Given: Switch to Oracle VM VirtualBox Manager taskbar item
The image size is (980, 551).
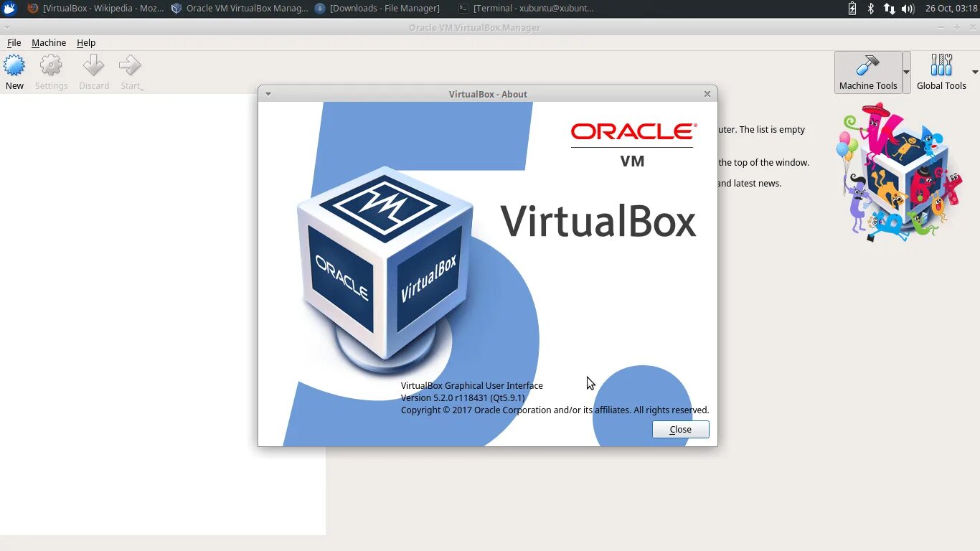Looking at the screenshot, I should point(240,9).
